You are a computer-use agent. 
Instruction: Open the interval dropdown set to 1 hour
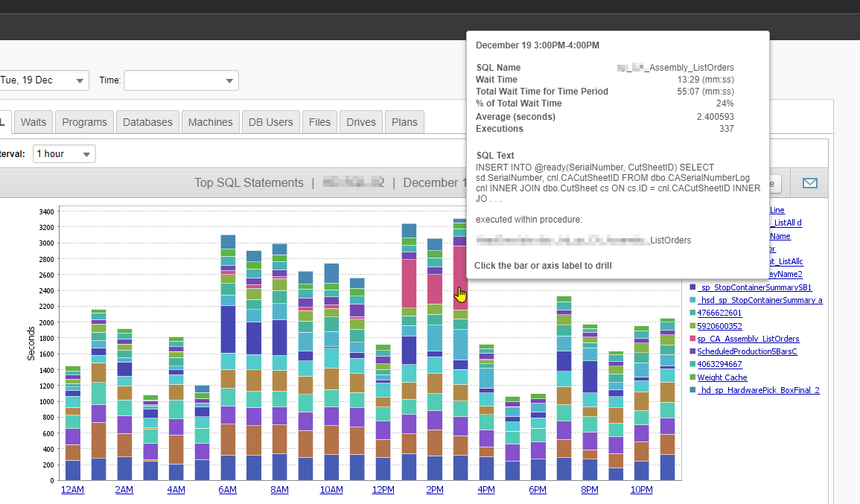tap(64, 154)
